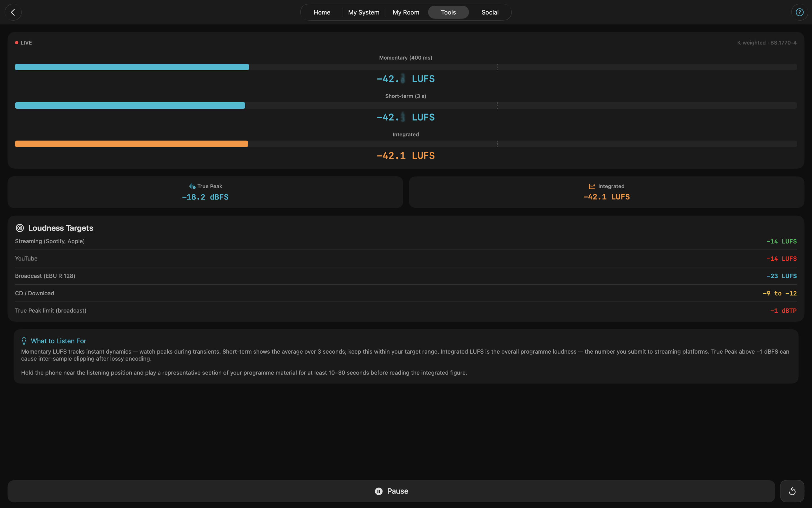Open the My Room tab

pyautogui.click(x=406, y=12)
